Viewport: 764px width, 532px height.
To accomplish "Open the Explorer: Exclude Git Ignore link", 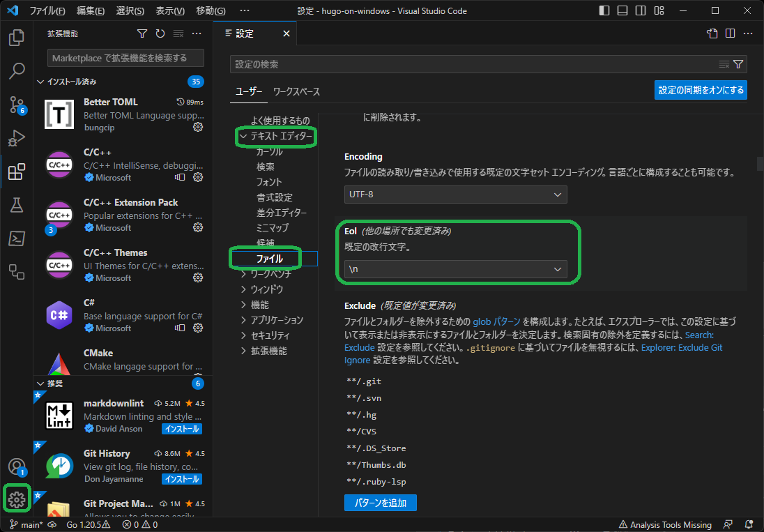I will 682,348.
